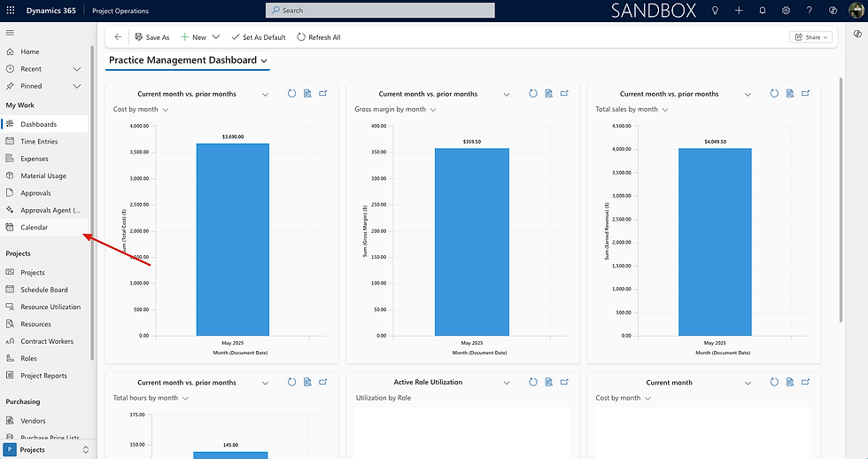Open the app launcher waffle icon
Image resolution: width=868 pixels, height=459 pixels.
point(11,11)
